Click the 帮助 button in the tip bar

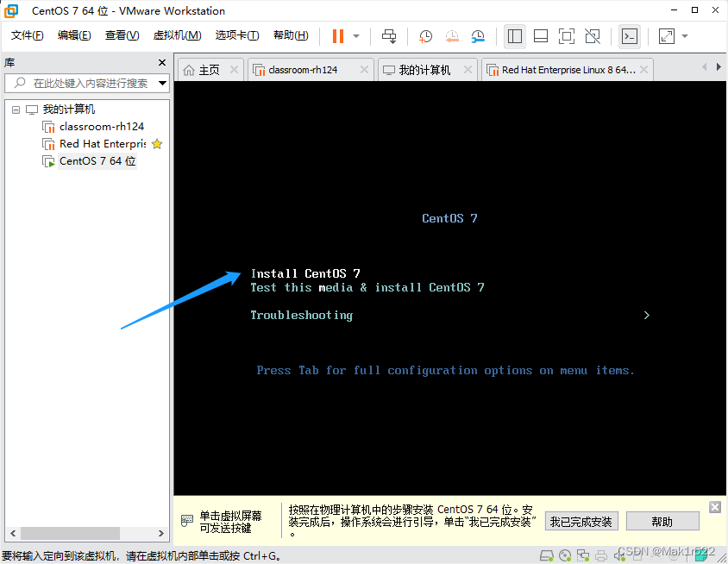click(662, 521)
